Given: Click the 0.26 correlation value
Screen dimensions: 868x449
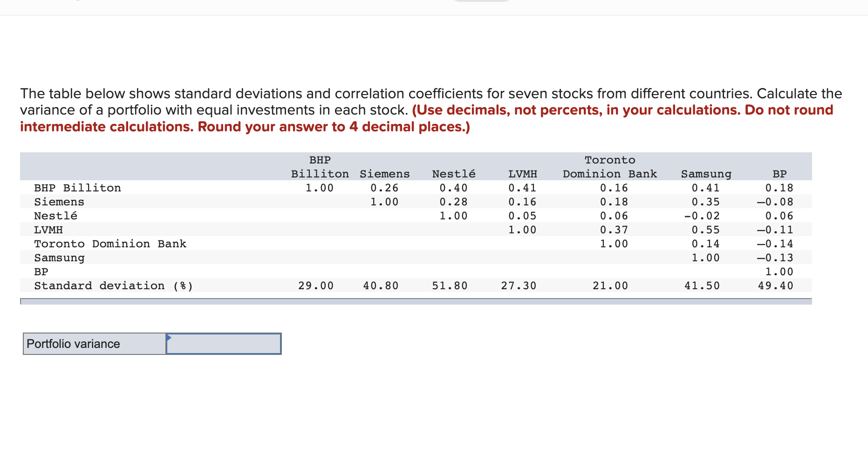Looking at the screenshot, I should tap(384, 188).
